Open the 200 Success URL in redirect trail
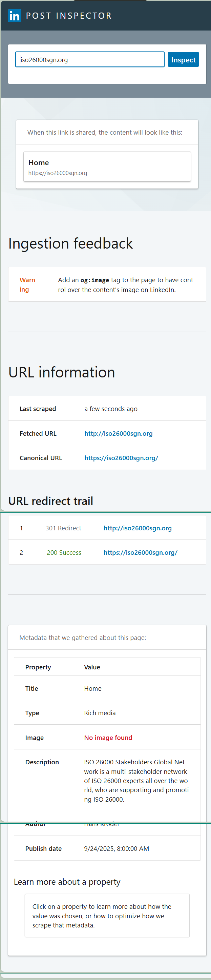Screen dimensions: 211x980 140,552
